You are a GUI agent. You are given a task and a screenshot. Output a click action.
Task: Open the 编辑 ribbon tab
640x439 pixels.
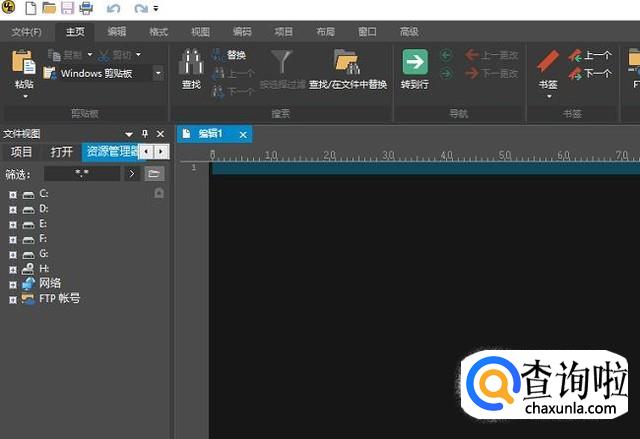point(117,32)
